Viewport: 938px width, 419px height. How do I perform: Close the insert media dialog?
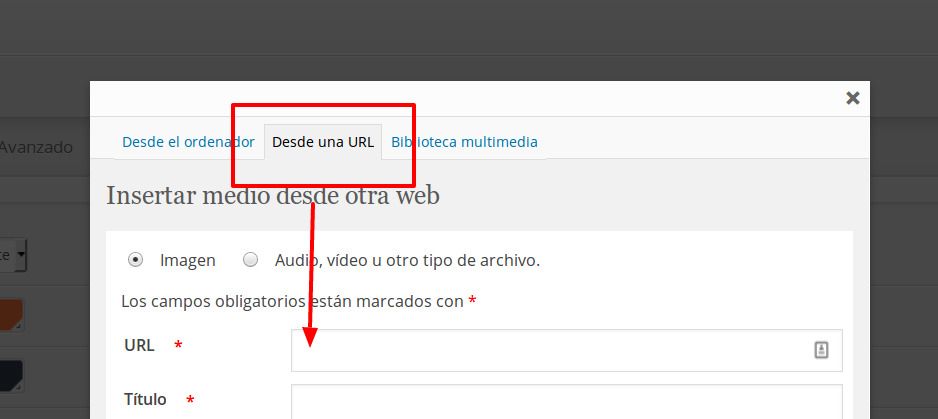[852, 98]
